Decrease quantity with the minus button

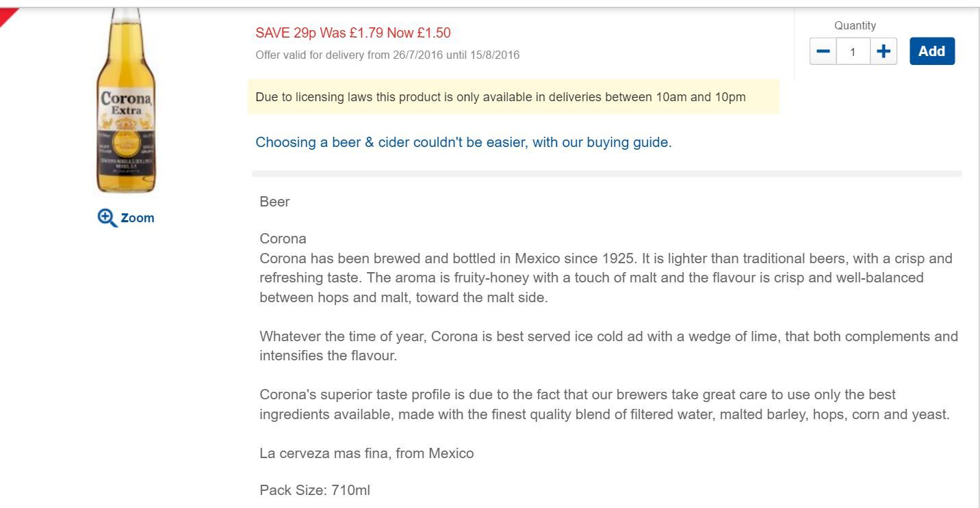[x=823, y=51]
